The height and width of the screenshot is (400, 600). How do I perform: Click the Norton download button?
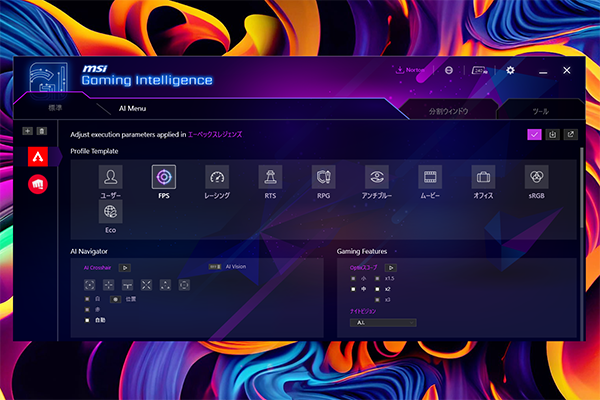tap(410, 70)
